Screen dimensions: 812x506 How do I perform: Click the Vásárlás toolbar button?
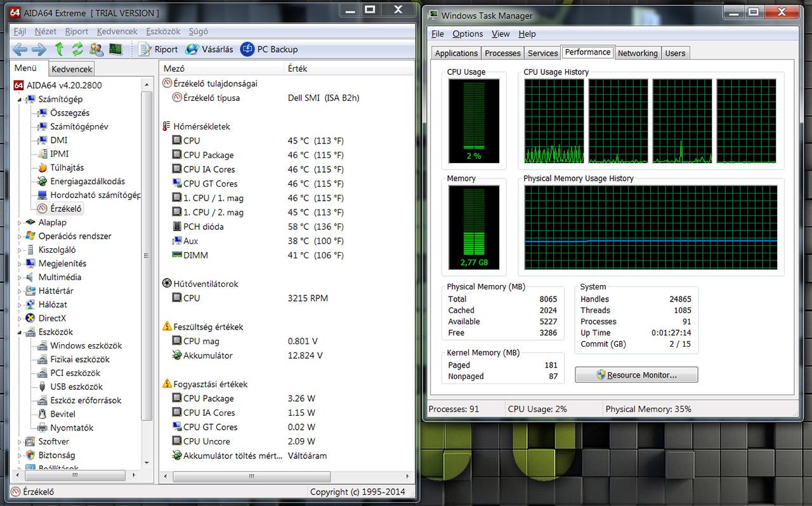[209, 49]
